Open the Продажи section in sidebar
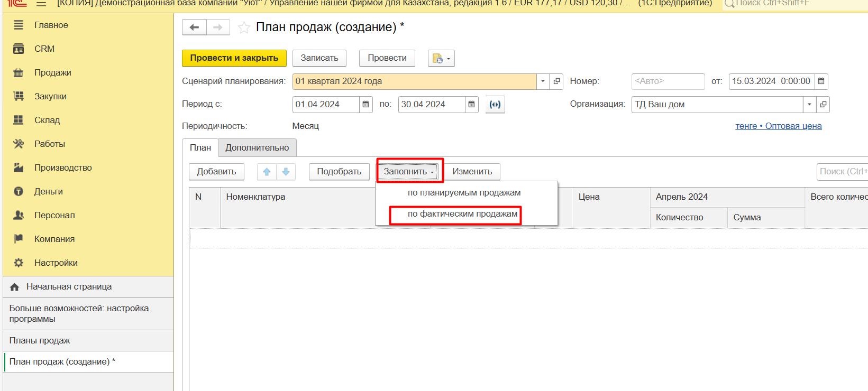The height and width of the screenshot is (391, 868). tap(52, 73)
